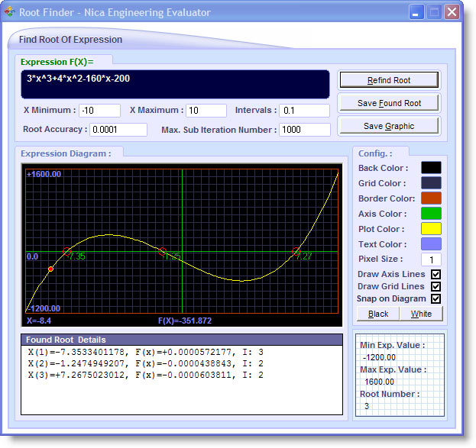This screenshot has height=448, width=476.
Task: Uncheck the Snap on Diagram option
Action: coord(436,298)
